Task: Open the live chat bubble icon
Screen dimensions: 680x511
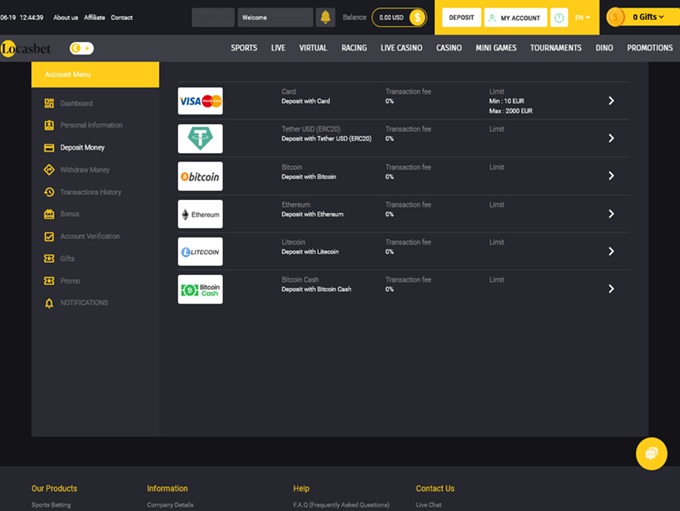Action: (x=651, y=453)
